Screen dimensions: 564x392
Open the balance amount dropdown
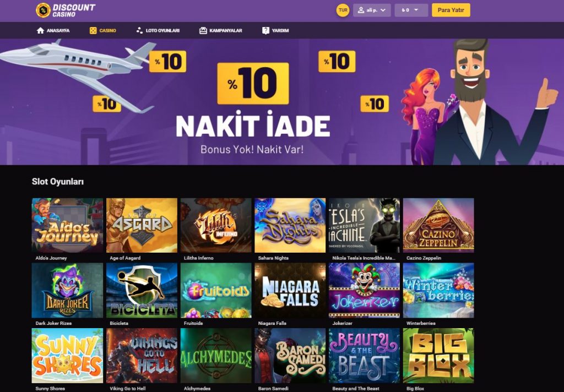(x=411, y=10)
